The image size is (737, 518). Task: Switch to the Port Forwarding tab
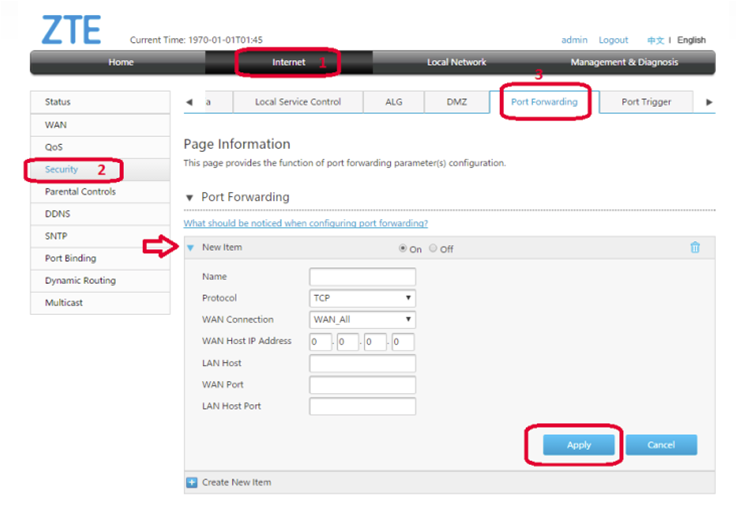tap(544, 102)
